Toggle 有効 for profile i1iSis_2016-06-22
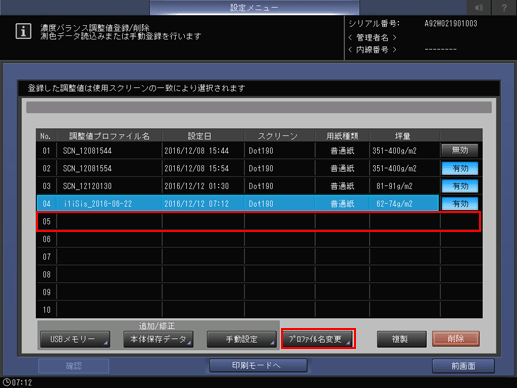The width and height of the screenshot is (517, 388). point(460,204)
